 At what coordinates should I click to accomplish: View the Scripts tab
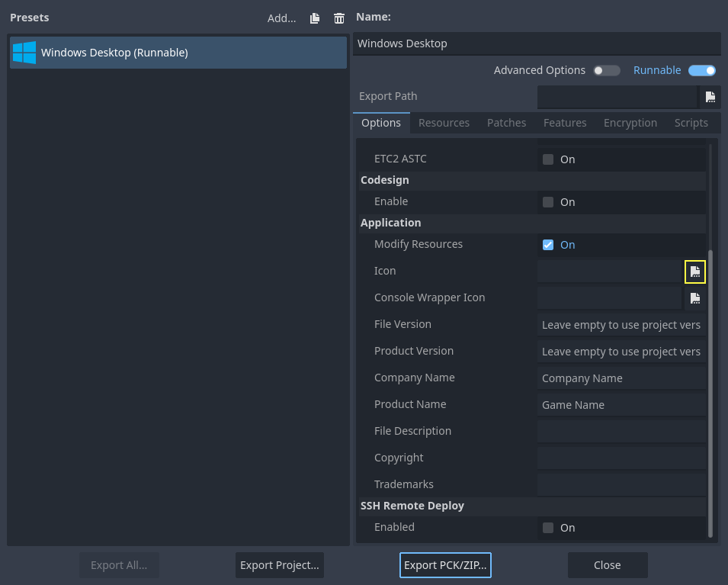coord(691,122)
